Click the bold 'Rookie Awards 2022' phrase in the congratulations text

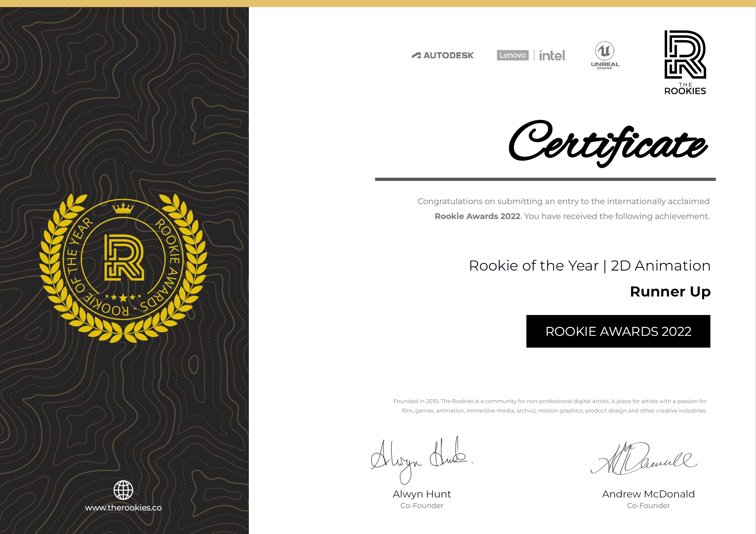click(478, 216)
